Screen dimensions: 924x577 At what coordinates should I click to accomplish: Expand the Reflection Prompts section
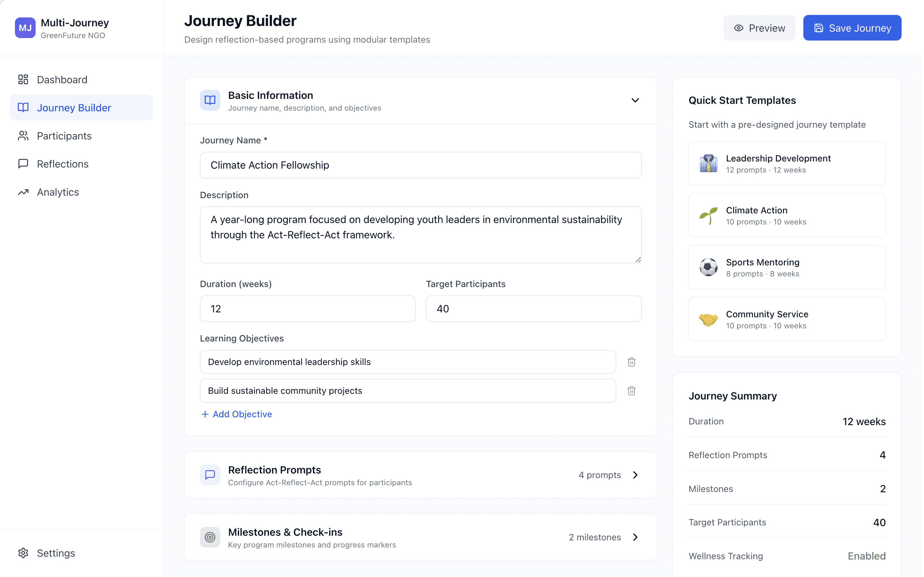point(636,476)
